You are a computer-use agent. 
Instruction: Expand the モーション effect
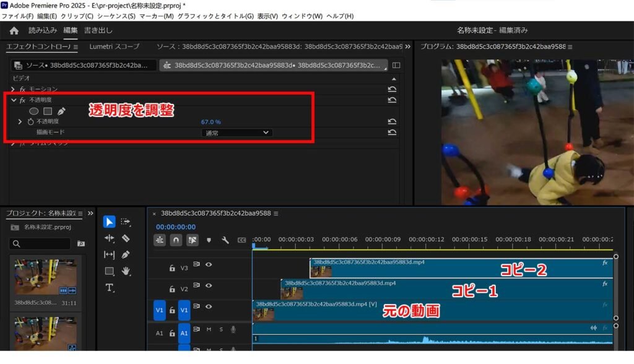tap(12, 88)
